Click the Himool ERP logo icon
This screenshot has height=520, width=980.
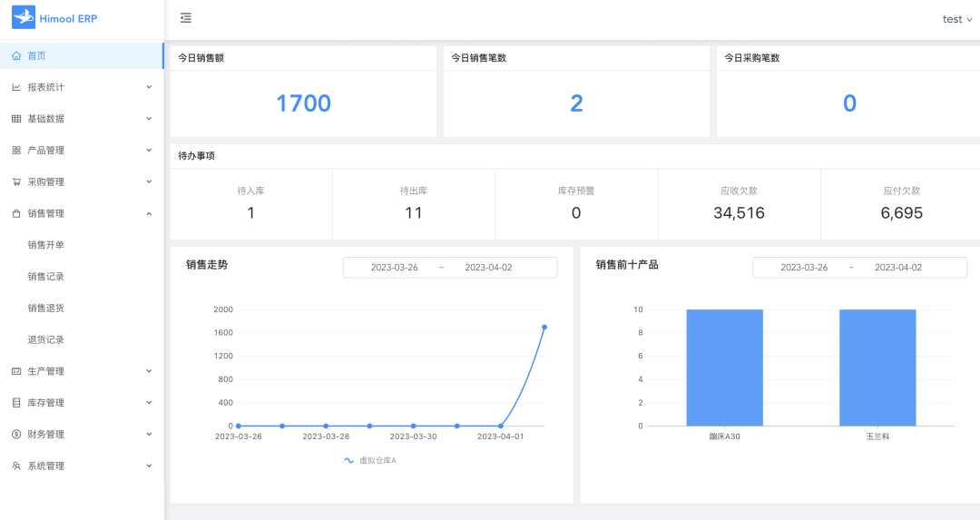coord(24,18)
